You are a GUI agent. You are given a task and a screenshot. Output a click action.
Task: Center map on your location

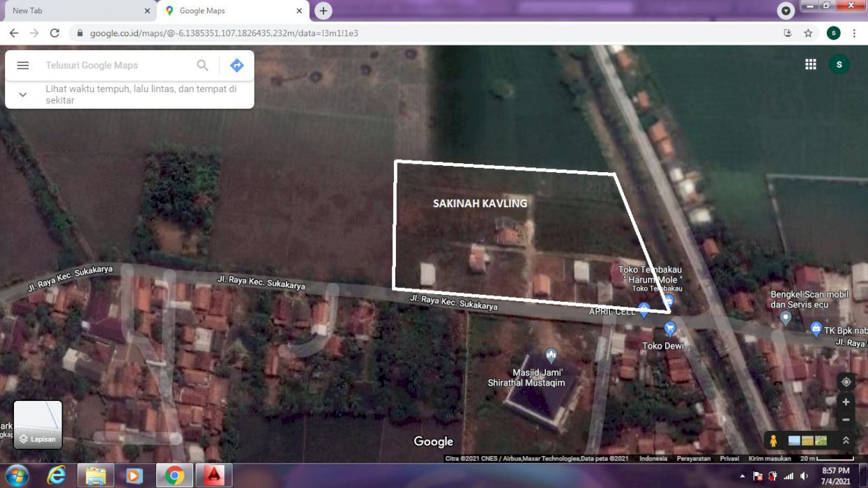click(846, 382)
